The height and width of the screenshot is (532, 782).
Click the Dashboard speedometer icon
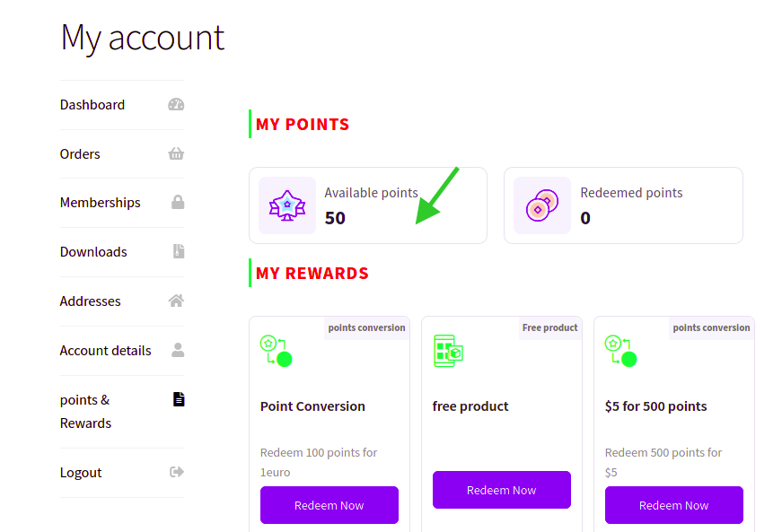pyautogui.click(x=176, y=105)
